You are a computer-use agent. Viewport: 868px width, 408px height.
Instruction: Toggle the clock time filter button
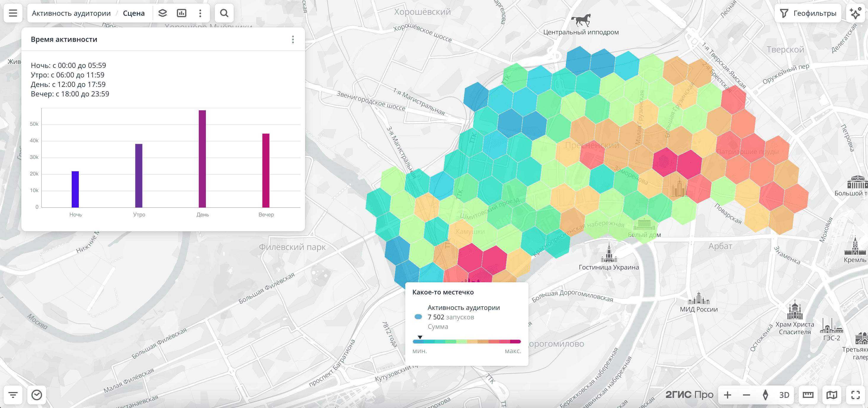37,395
